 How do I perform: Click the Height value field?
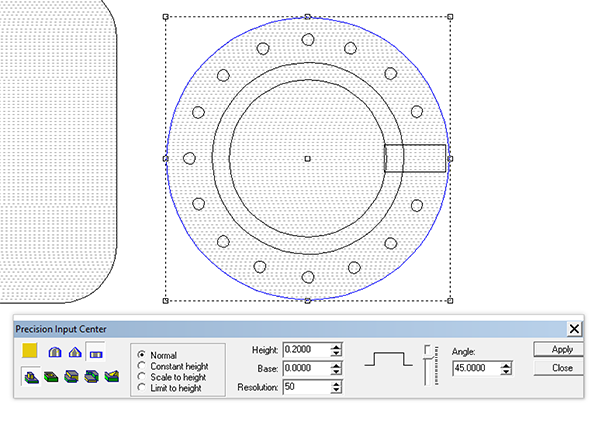pyautogui.click(x=307, y=350)
